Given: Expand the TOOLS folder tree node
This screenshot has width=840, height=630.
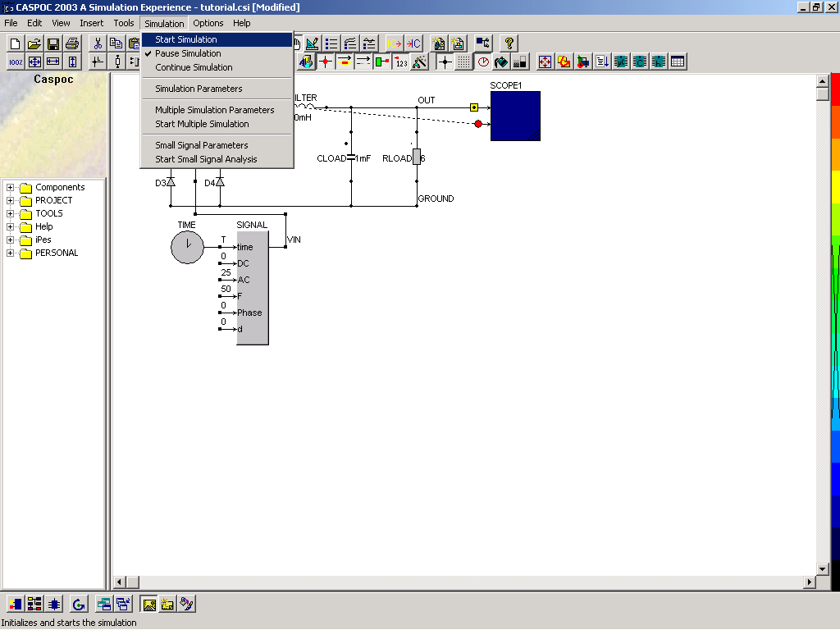Looking at the screenshot, I should click(10, 214).
